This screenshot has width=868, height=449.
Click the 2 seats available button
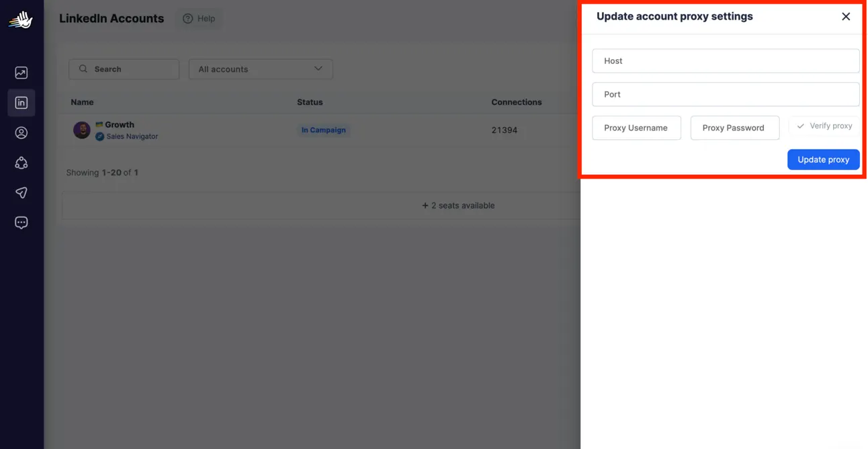tap(458, 206)
